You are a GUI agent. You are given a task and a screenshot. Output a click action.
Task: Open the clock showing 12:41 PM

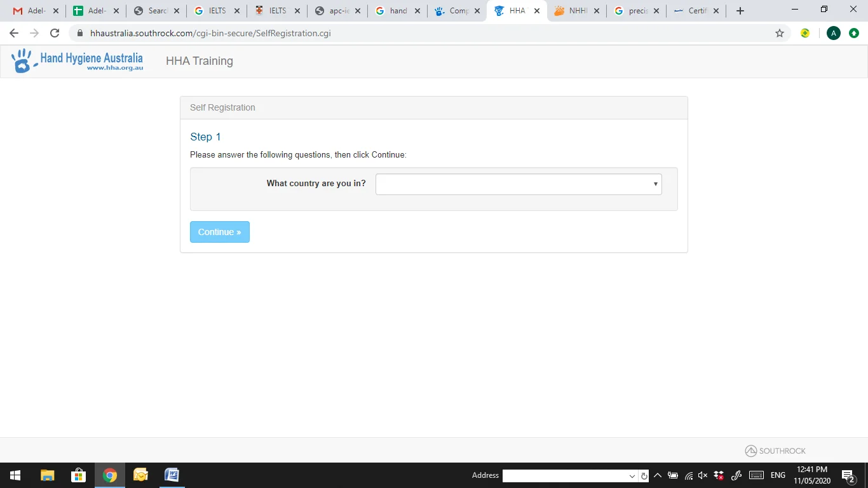click(x=812, y=475)
